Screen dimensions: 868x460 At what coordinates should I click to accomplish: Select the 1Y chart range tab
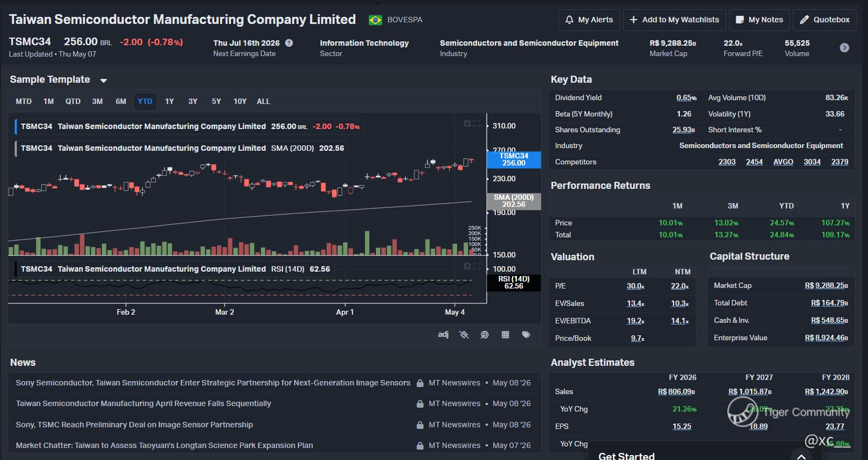tap(169, 101)
